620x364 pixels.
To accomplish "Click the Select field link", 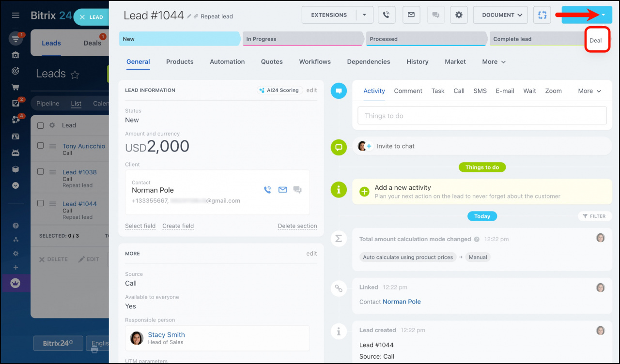I will point(140,226).
